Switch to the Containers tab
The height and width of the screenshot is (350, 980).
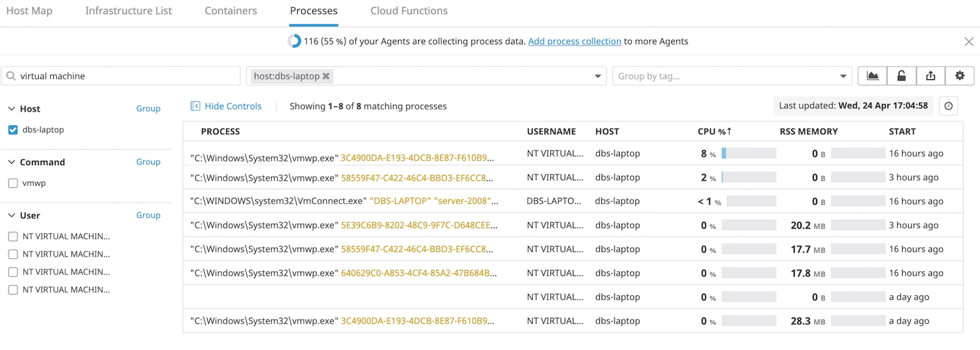[x=230, y=11]
